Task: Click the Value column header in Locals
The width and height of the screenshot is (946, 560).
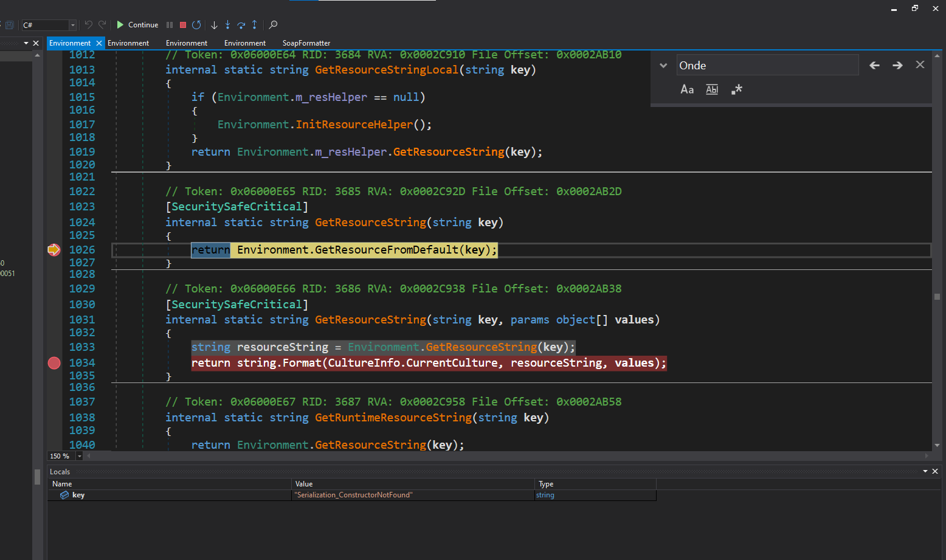Action: point(413,484)
